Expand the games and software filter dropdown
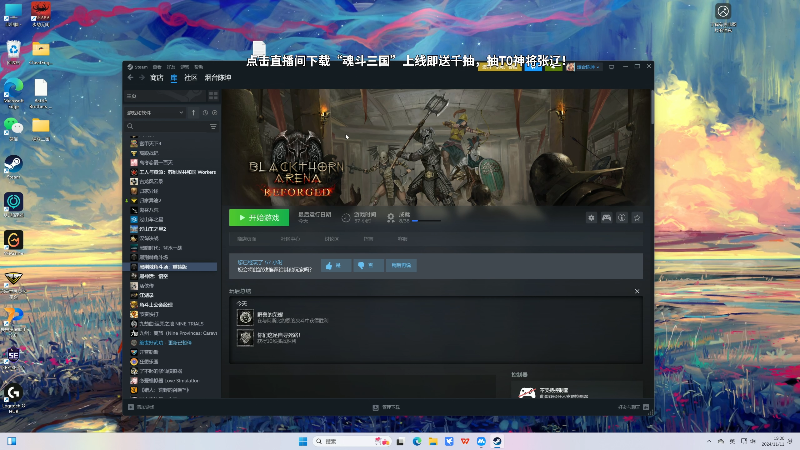 click(155, 112)
